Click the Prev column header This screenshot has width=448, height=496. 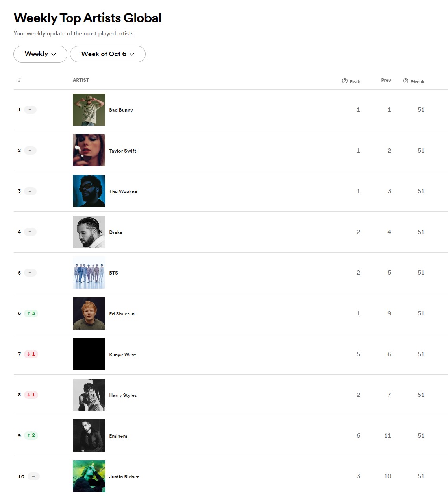point(385,80)
